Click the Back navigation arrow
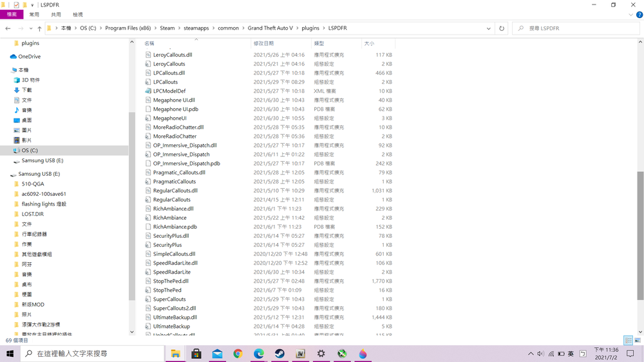 8,28
